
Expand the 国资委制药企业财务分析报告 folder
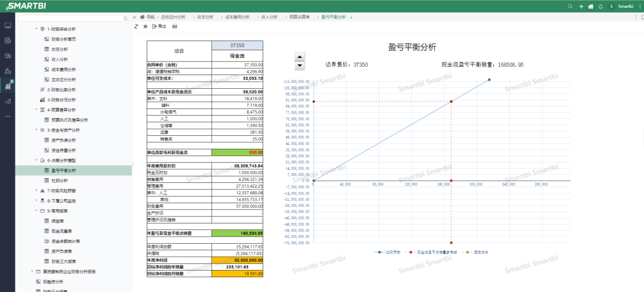coord(32,271)
